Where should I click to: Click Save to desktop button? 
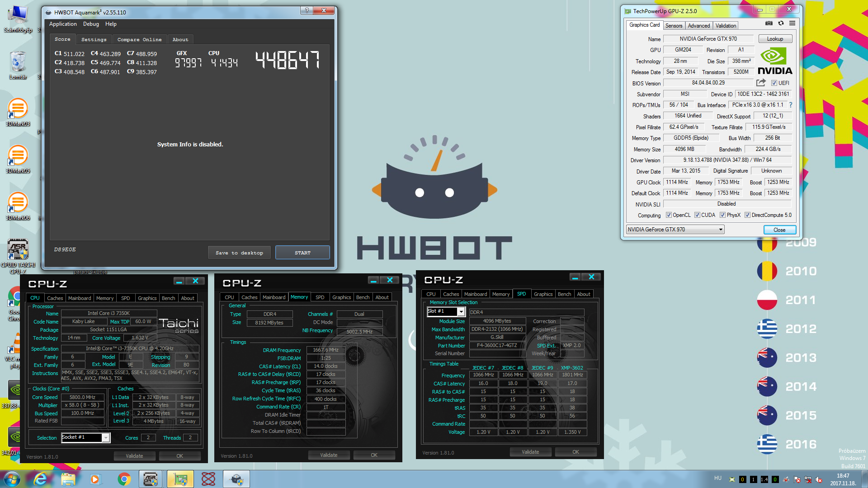[x=239, y=253]
